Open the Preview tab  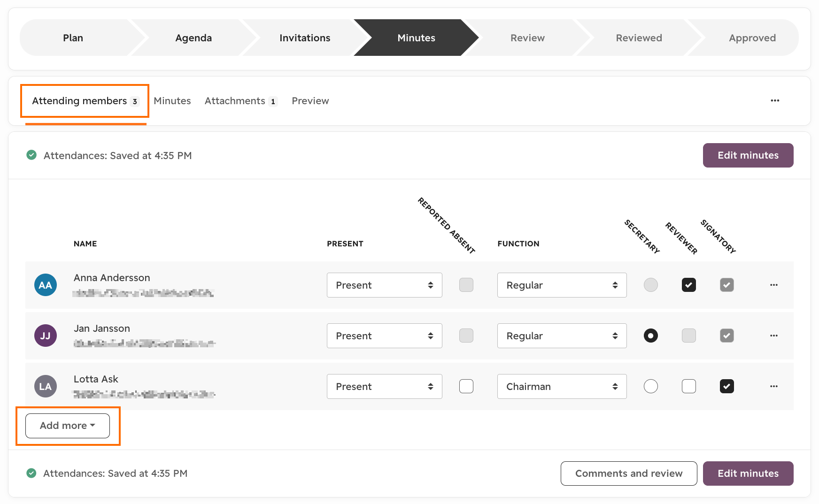pyautogui.click(x=310, y=101)
